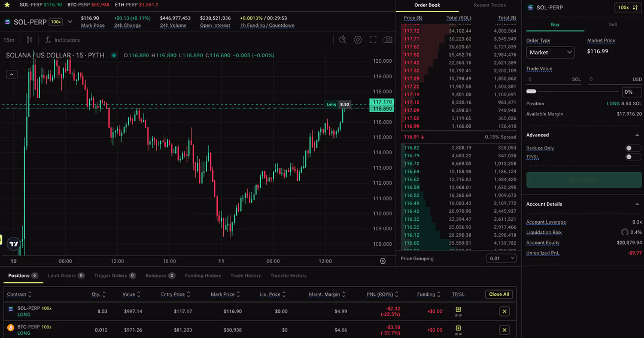Click the TradingView logo icon
Screen dimensions: 644x338
(x=14, y=244)
